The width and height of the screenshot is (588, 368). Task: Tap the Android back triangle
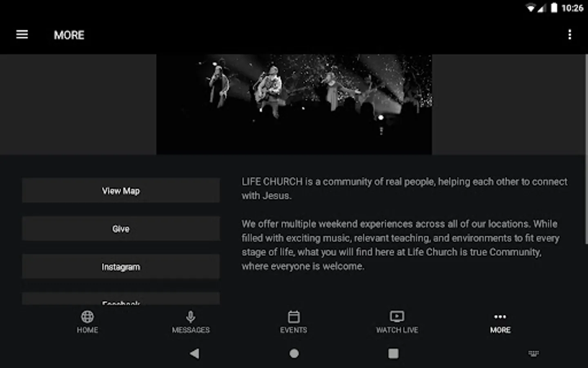pos(194,353)
